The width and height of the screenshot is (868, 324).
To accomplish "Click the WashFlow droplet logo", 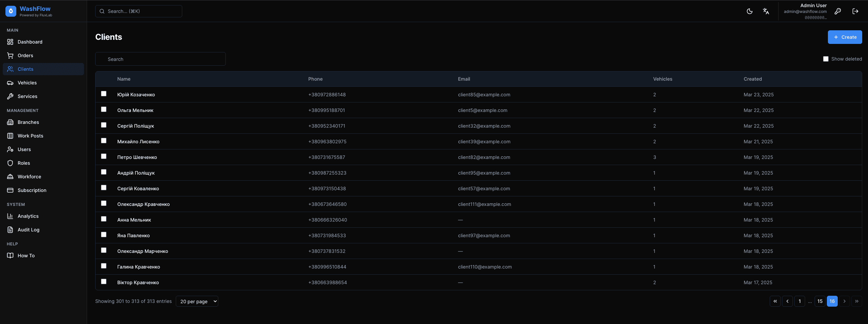I will coord(11,11).
